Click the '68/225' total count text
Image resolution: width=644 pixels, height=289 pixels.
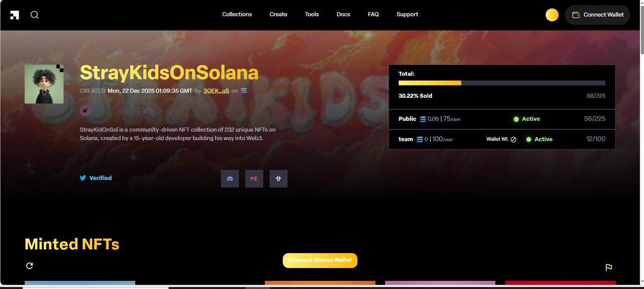596,96
